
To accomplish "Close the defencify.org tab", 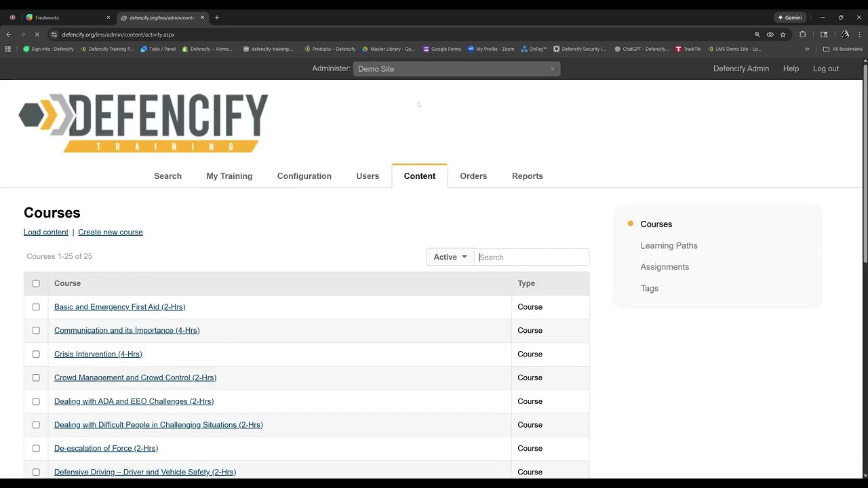I will click(x=202, y=18).
